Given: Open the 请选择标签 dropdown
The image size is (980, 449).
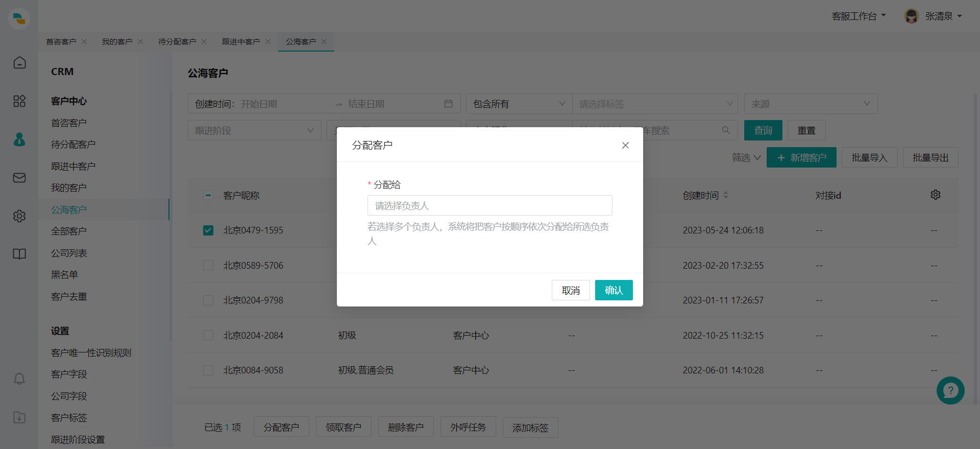Looking at the screenshot, I should click(655, 104).
